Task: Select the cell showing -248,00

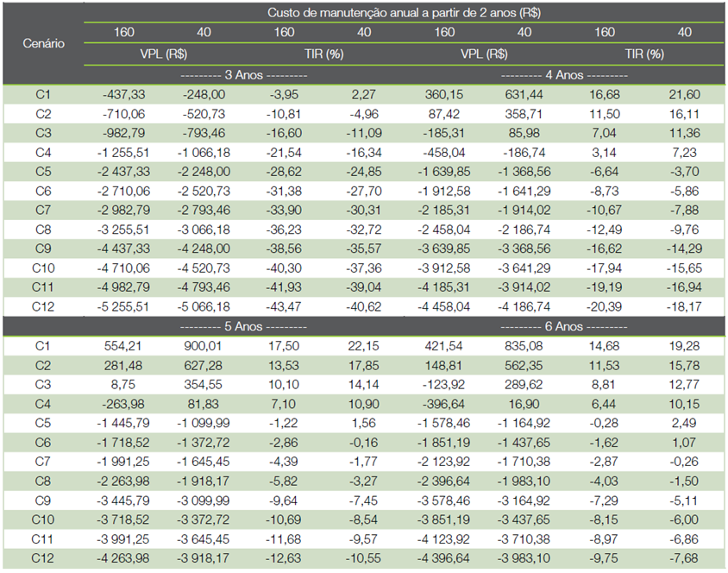Action: (x=204, y=94)
